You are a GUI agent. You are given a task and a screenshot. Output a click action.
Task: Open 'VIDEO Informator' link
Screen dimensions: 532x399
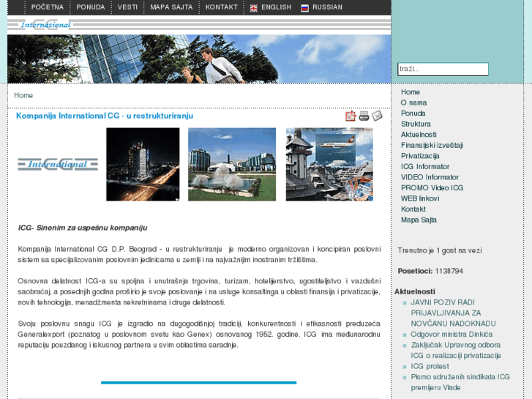(430, 177)
